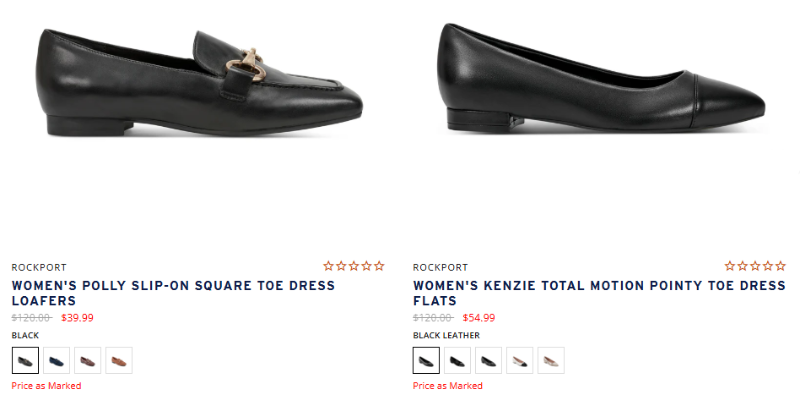Pick the tan orange loafer swatch

[119, 360]
